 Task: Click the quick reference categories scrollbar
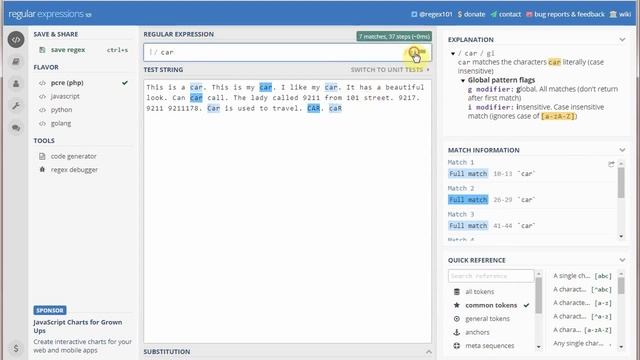[x=539, y=296]
